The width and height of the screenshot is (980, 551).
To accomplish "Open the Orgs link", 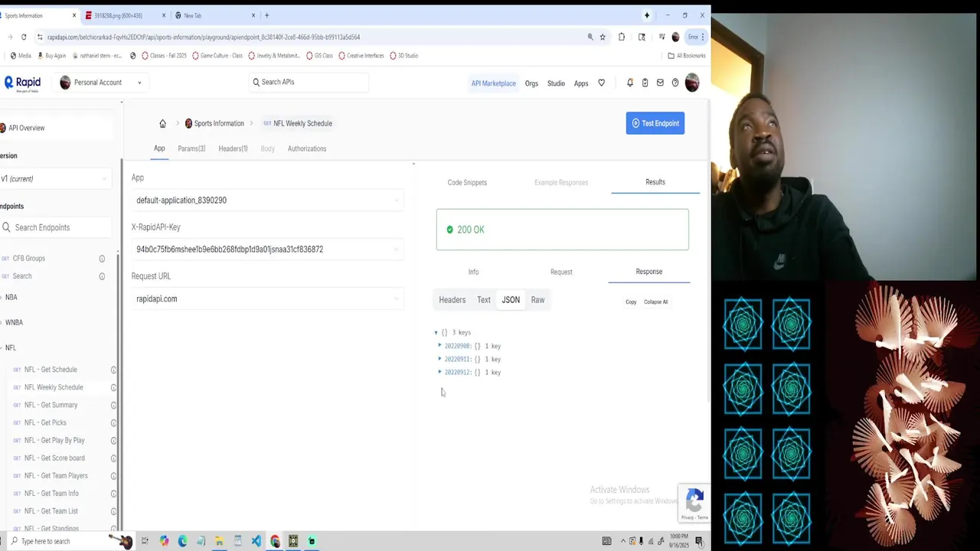I will tap(531, 83).
